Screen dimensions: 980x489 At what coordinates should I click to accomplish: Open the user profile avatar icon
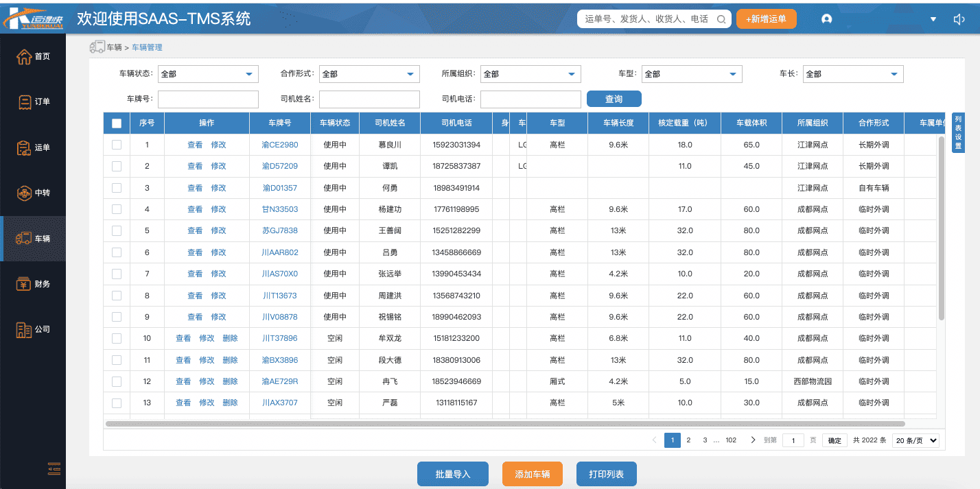(826, 19)
